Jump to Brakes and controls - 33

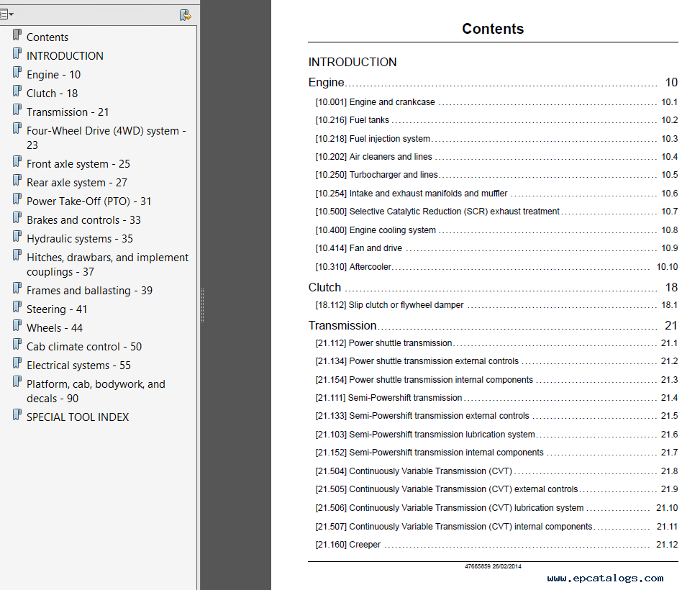[83, 220]
